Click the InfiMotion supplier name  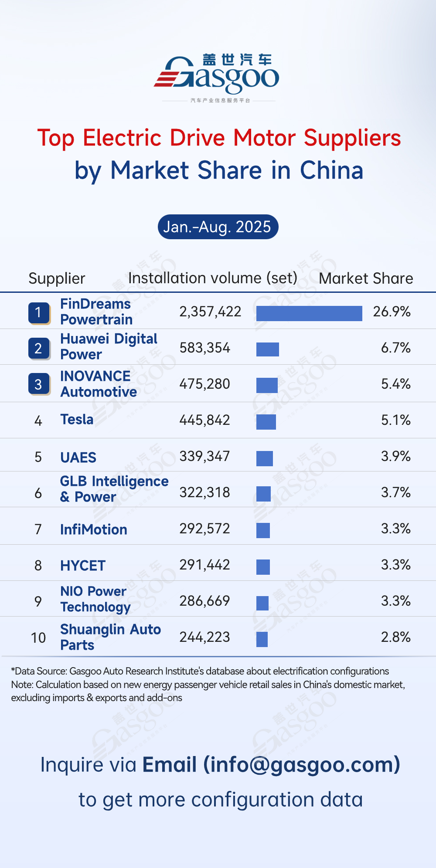[x=94, y=529]
